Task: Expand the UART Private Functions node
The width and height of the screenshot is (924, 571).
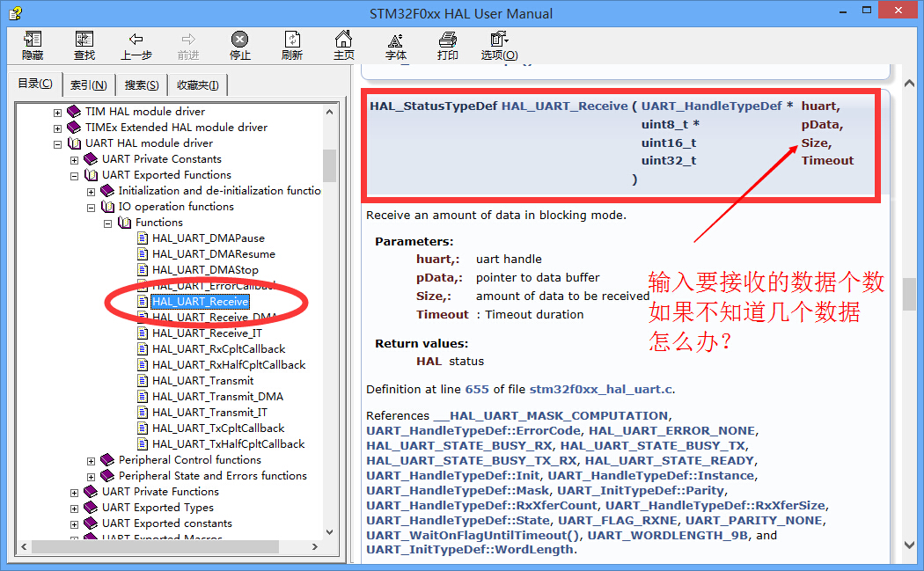Action: pos(74,494)
